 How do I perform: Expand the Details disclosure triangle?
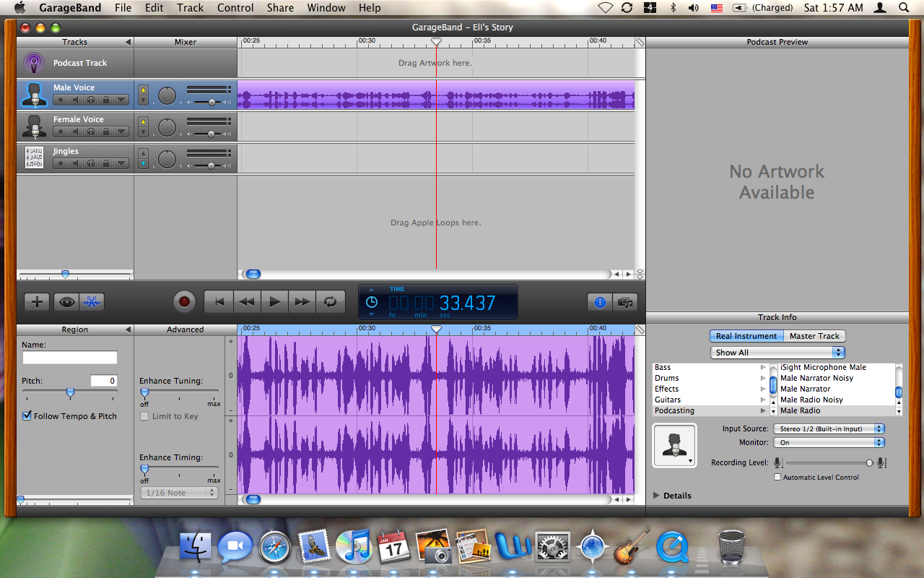[x=657, y=496]
